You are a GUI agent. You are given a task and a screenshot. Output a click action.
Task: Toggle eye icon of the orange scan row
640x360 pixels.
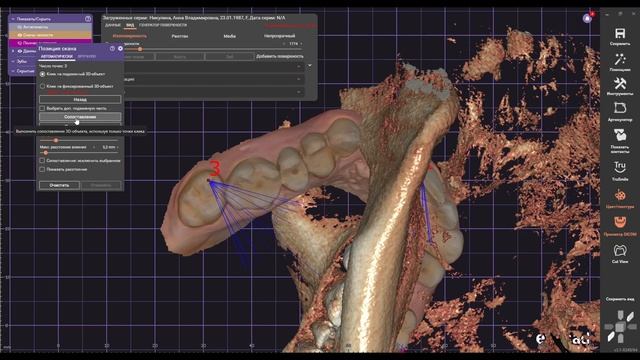coord(20,35)
